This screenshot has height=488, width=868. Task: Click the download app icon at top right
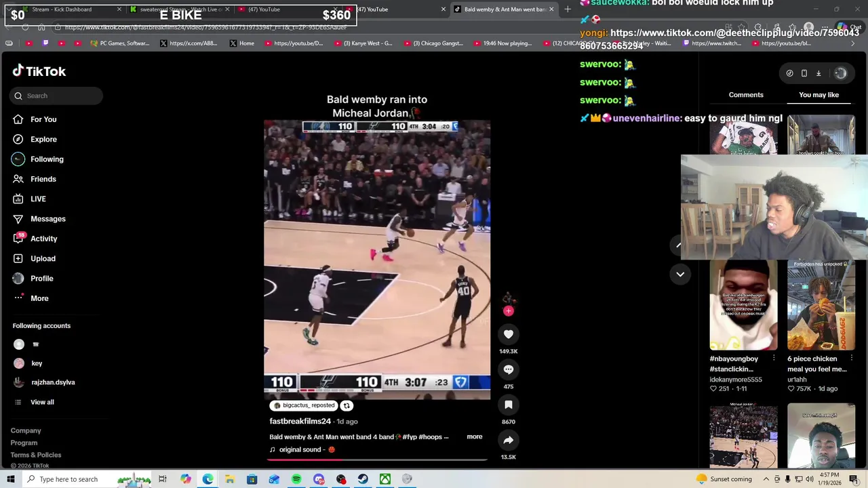point(818,73)
